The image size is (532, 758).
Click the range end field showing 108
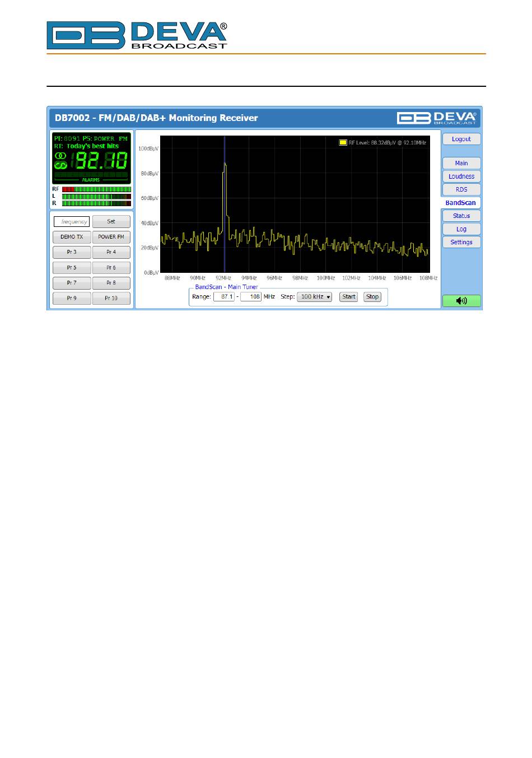(251, 297)
